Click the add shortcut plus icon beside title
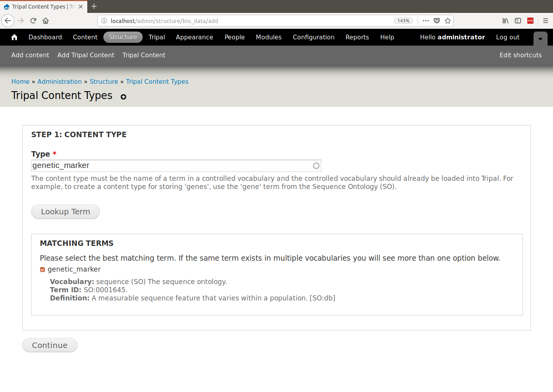 click(x=123, y=97)
